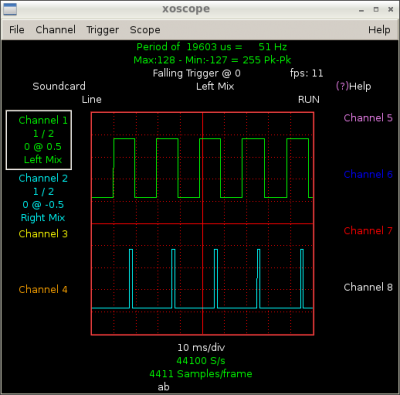This screenshot has height=395, width=400.
Task: Open the Trigger menu
Action: [x=103, y=30]
